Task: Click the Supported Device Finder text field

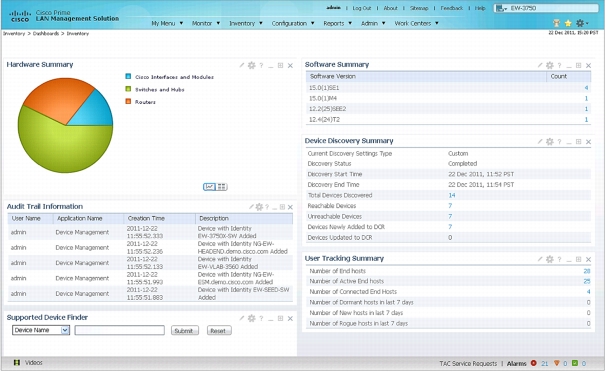Action: [120, 330]
